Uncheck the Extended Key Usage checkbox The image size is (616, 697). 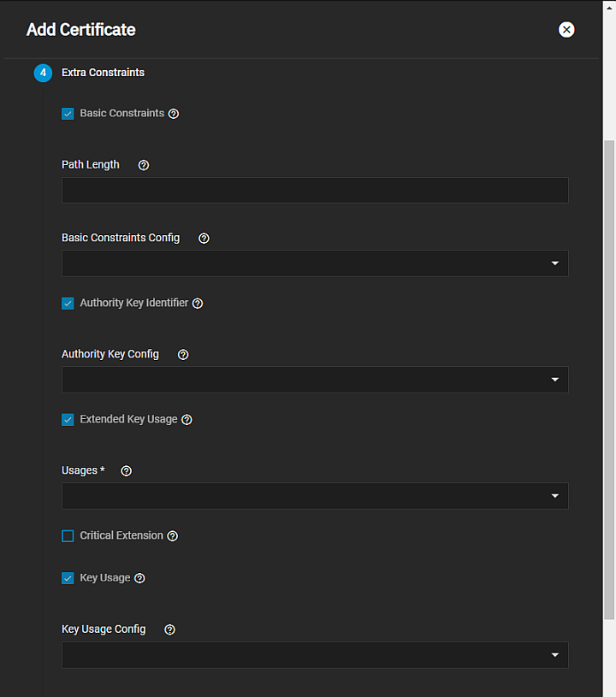(68, 420)
